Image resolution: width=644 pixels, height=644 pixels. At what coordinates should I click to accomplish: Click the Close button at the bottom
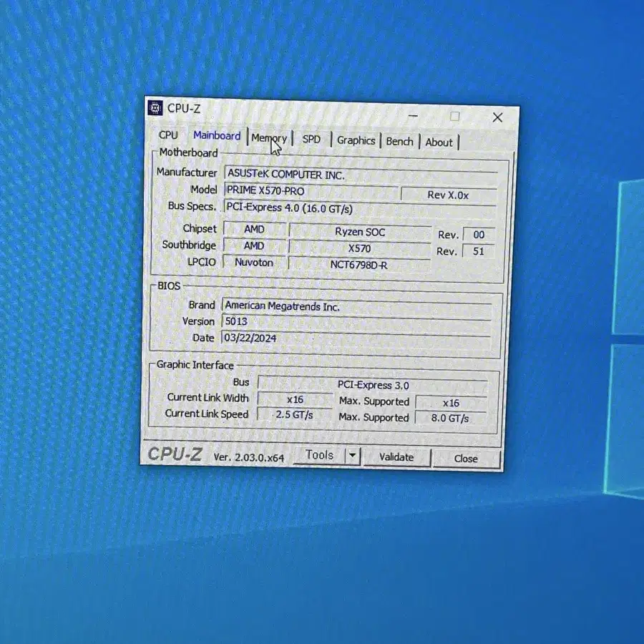coord(466,459)
